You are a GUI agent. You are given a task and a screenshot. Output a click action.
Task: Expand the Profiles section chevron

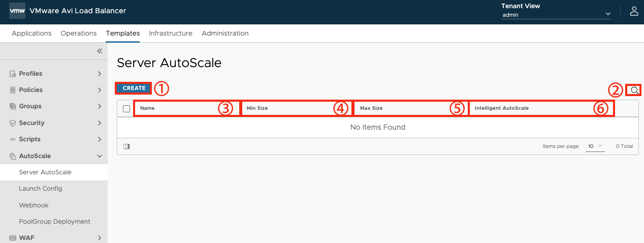pyautogui.click(x=100, y=74)
